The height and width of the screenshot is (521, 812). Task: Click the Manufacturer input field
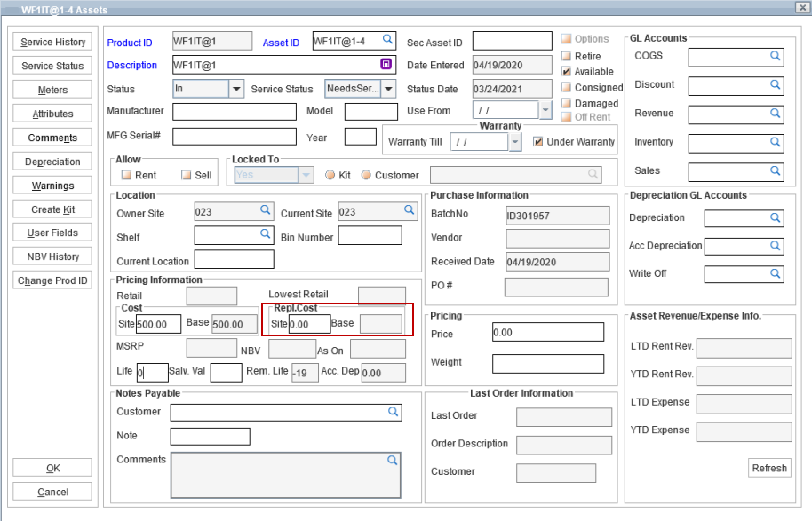click(234, 112)
